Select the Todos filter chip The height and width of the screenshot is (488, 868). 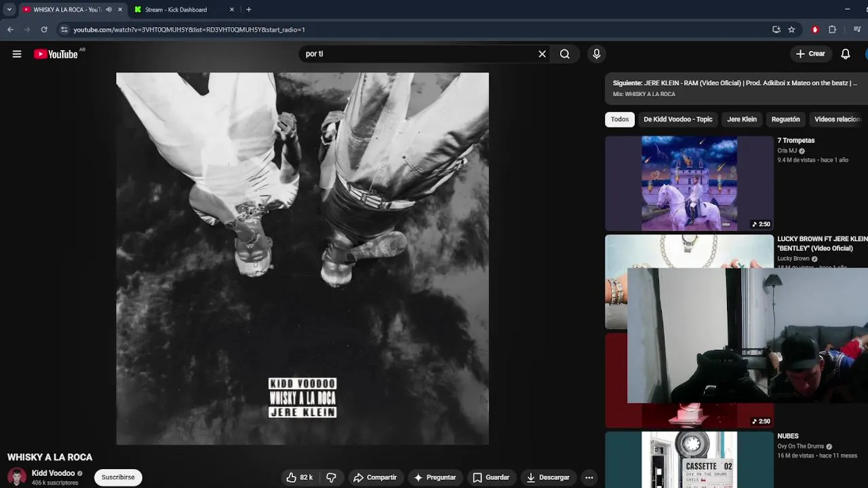[620, 119]
